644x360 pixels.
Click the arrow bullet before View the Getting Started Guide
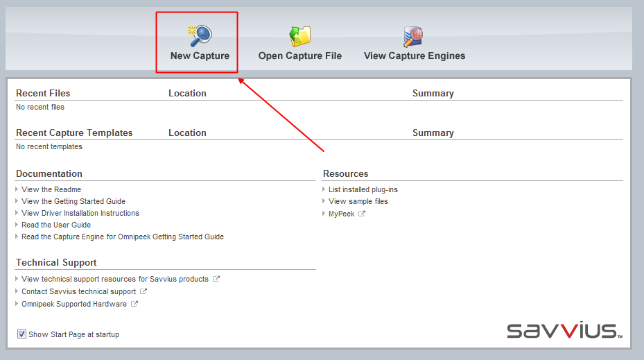point(17,201)
